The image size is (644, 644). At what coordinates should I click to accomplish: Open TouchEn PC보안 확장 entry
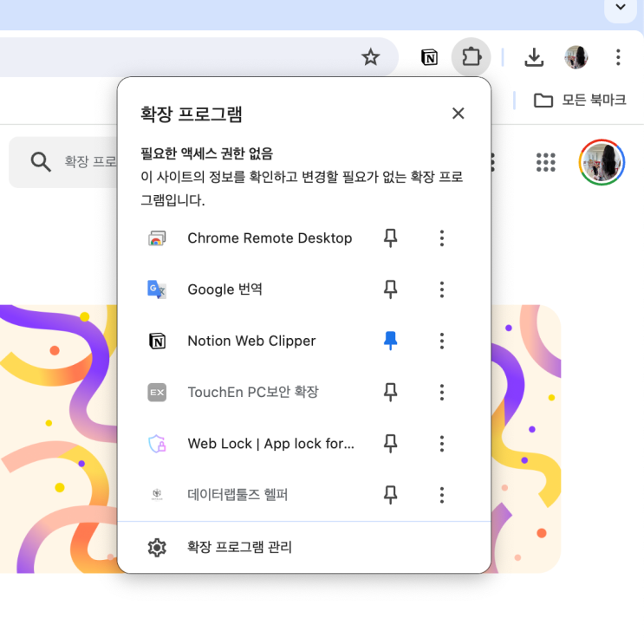pyautogui.click(x=253, y=393)
